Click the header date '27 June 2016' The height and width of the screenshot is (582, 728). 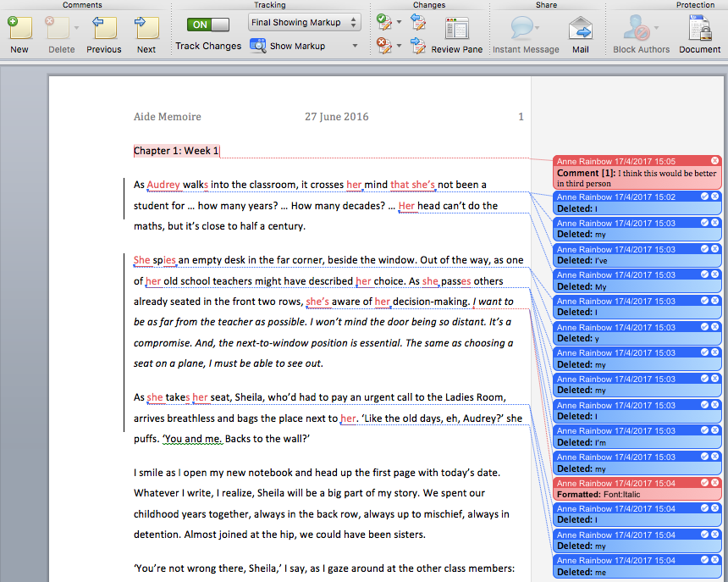pyautogui.click(x=337, y=117)
